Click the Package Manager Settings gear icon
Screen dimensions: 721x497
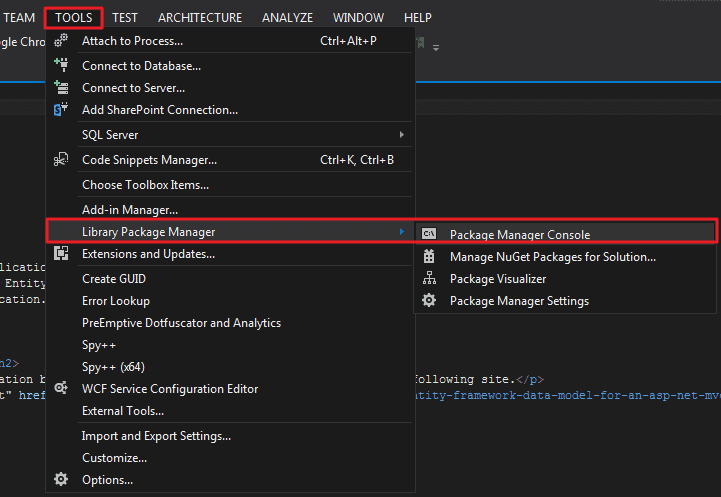pyautogui.click(x=429, y=301)
